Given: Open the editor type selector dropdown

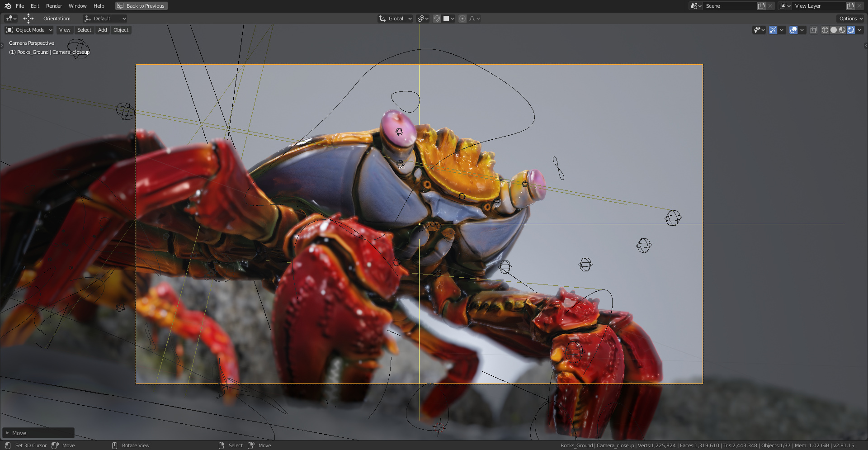Looking at the screenshot, I should point(11,19).
